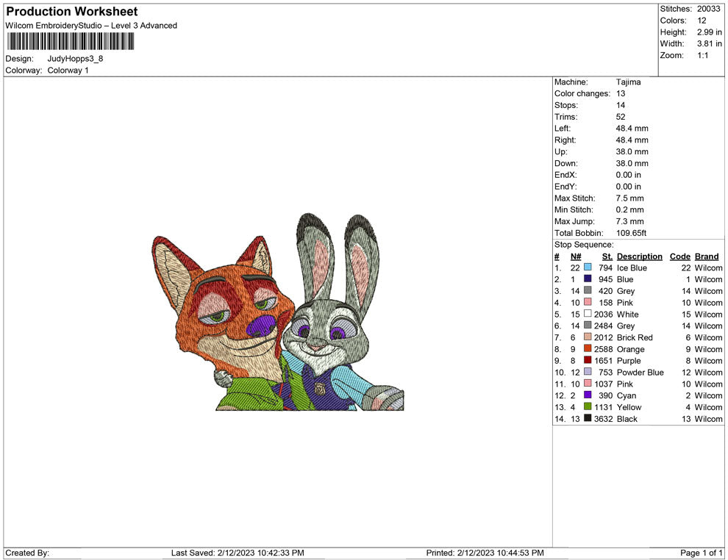Click the Zoom 1:1 value
The height and width of the screenshot is (560, 728).
702,56
